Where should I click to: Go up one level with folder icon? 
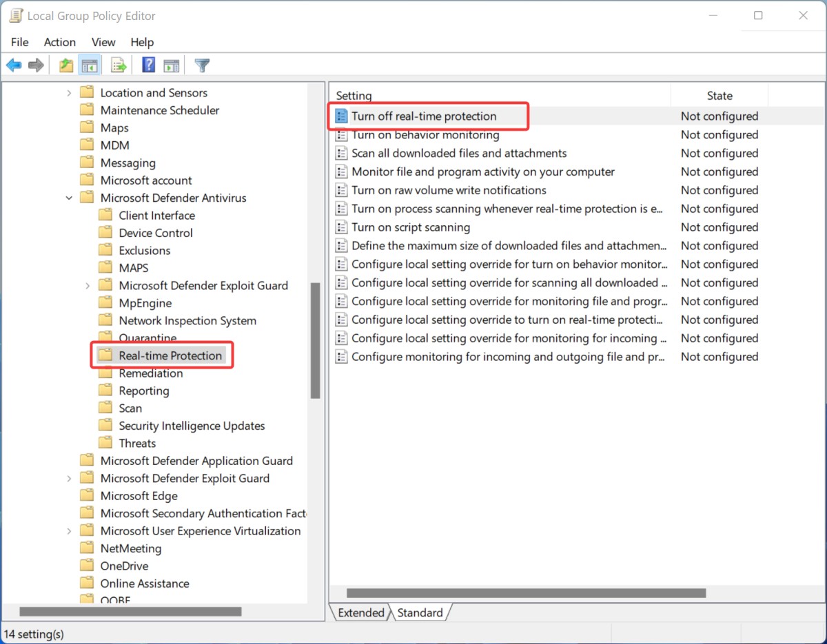(66, 65)
